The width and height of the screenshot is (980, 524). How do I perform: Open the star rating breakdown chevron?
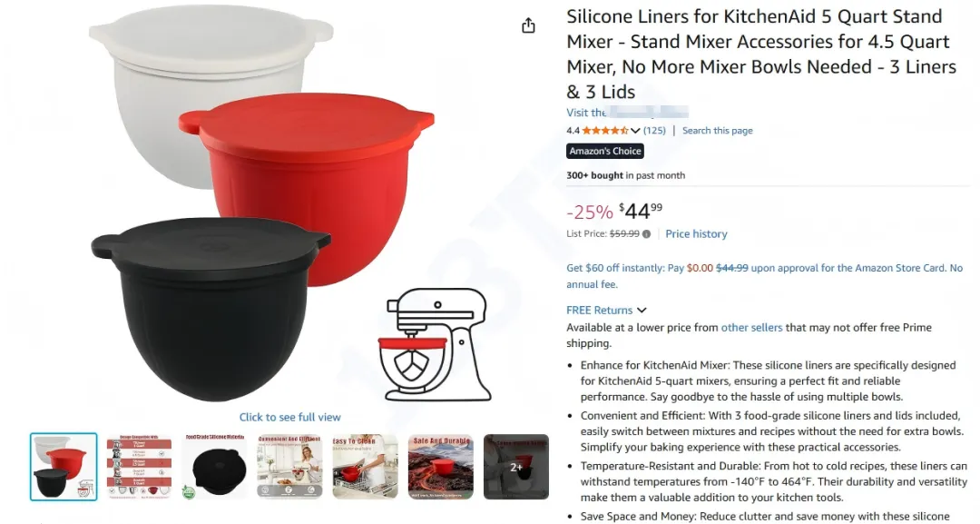point(635,131)
